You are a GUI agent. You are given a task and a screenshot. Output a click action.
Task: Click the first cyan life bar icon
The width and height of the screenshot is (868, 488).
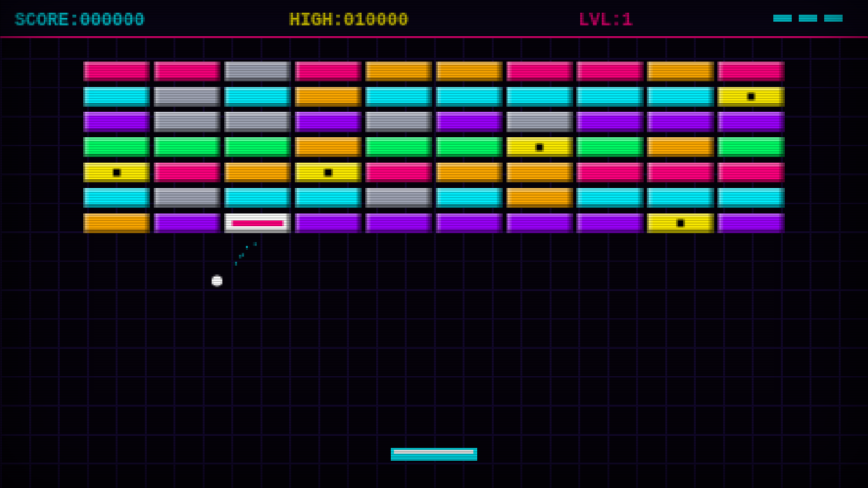(782, 18)
